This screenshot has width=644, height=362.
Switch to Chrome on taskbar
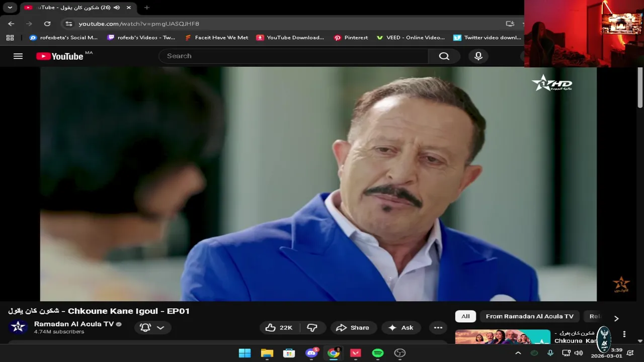[334, 353]
